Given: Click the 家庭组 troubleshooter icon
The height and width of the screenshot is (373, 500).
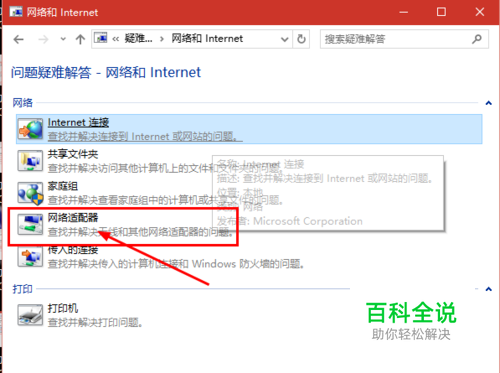Looking at the screenshot, I should click(x=30, y=193).
